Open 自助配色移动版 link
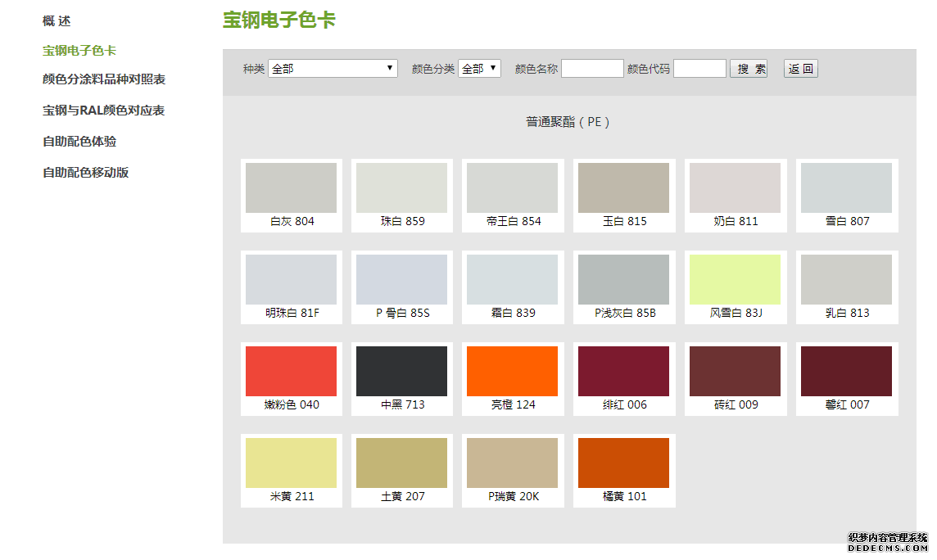Viewport: 937px width, 560px height. pyautogui.click(x=85, y=173)
